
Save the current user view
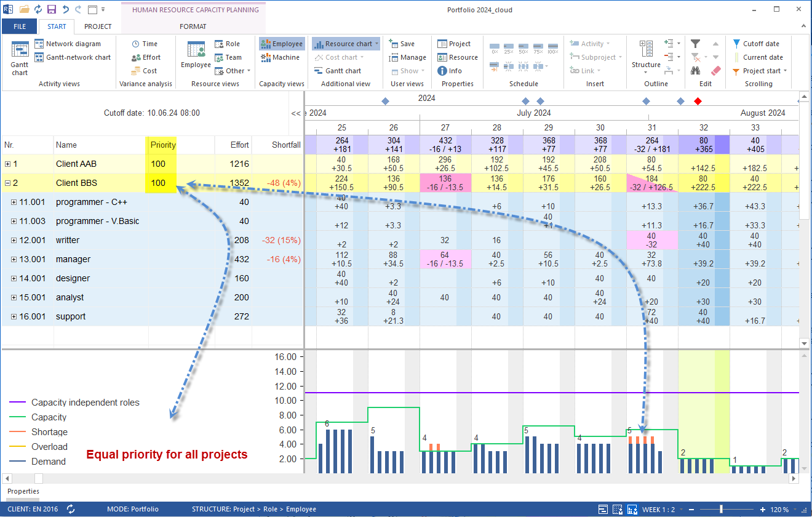[x=402, y=44]
